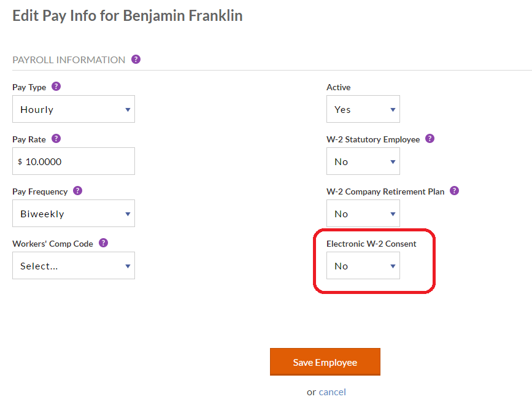The image size is (532, 402).
Task: Open the Pay Type help icon
Action: (56, 87)
